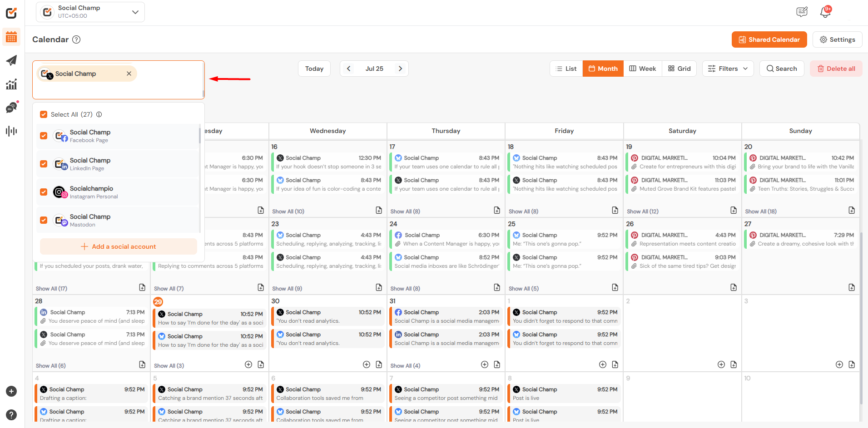Add a post on day 31
The width and height of the screenshot is (868, 428).
tap(485, 364)
